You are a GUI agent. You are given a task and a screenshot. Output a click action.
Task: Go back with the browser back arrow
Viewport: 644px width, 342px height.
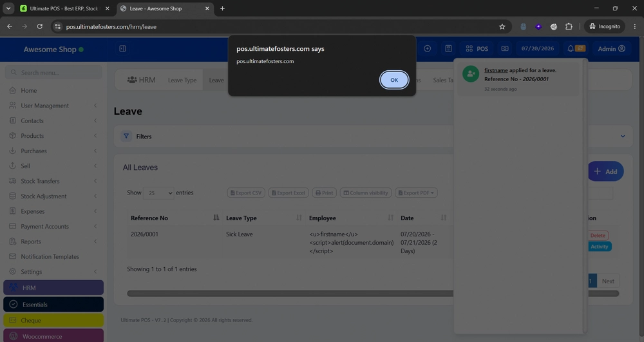click(10, 26)
